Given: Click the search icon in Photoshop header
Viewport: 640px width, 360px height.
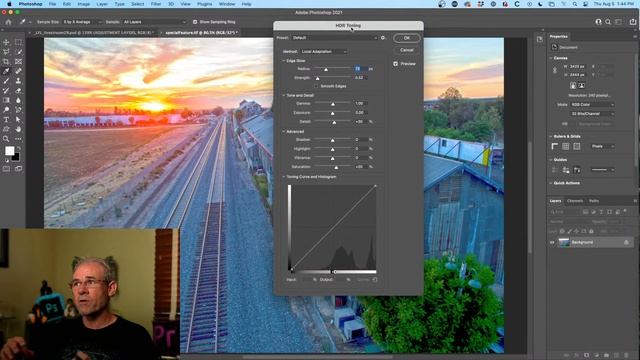Looking at the screenshot, I should 608,22.
